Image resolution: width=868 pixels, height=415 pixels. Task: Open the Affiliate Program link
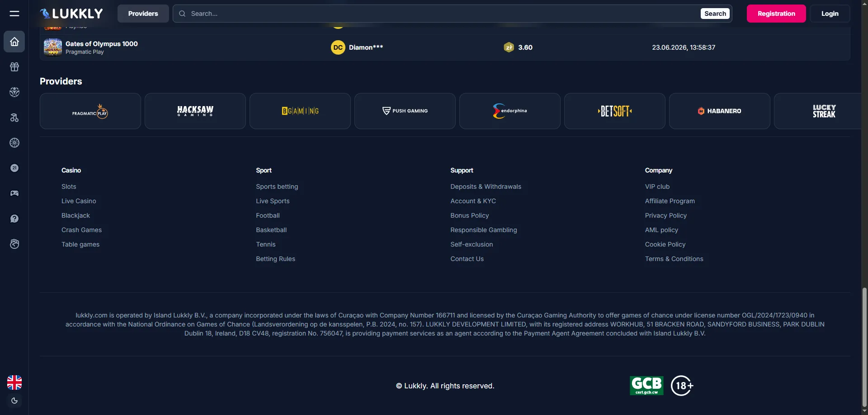(670, 201)
